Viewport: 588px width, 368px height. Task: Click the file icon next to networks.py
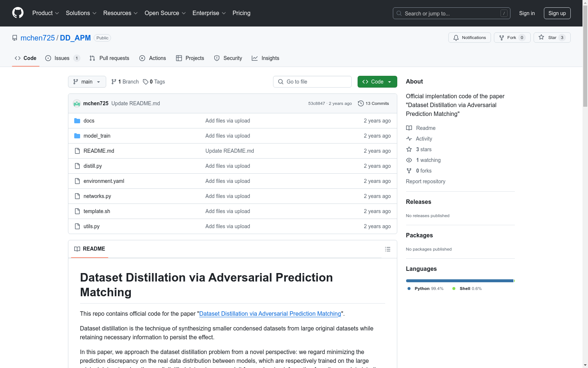click(77, 196)
